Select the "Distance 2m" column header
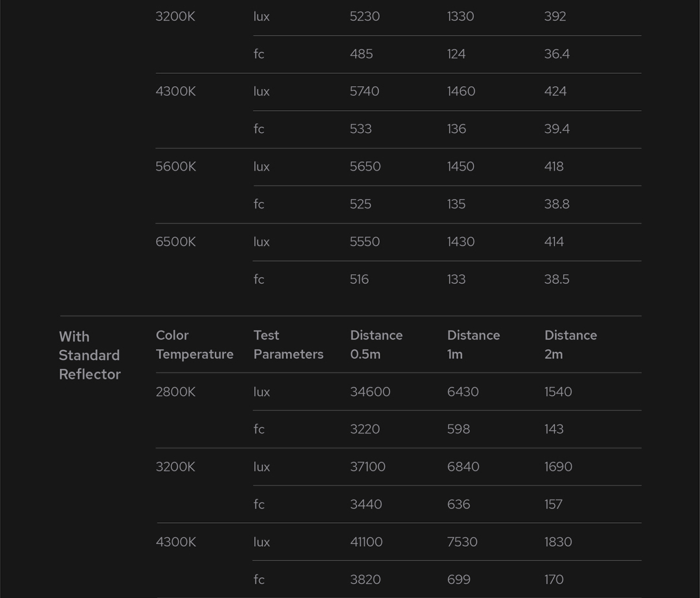 (570, 345)
